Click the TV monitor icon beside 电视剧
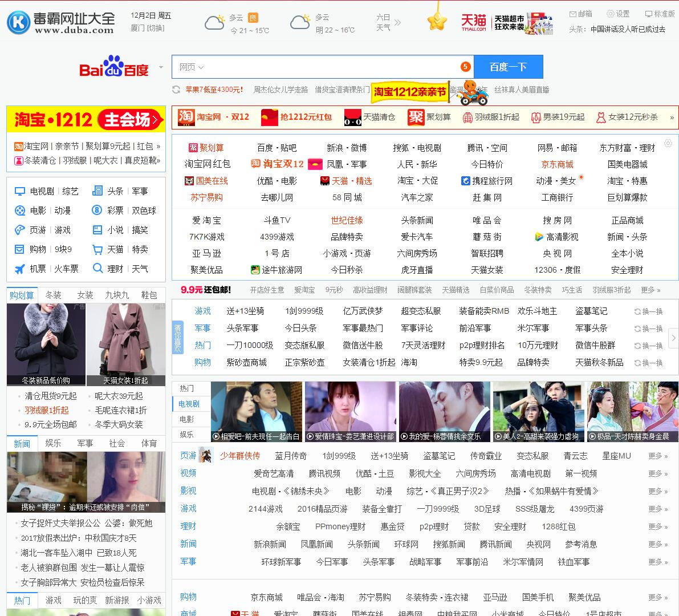Image resolution: width=679 pixels, height=616 pixels. 20,192
